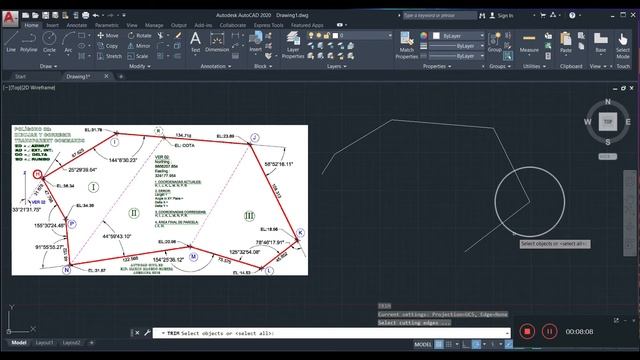The height and width of the screenshot is (360, 640).
Task: Click the Erase tool icon
Action: [178, 36]
